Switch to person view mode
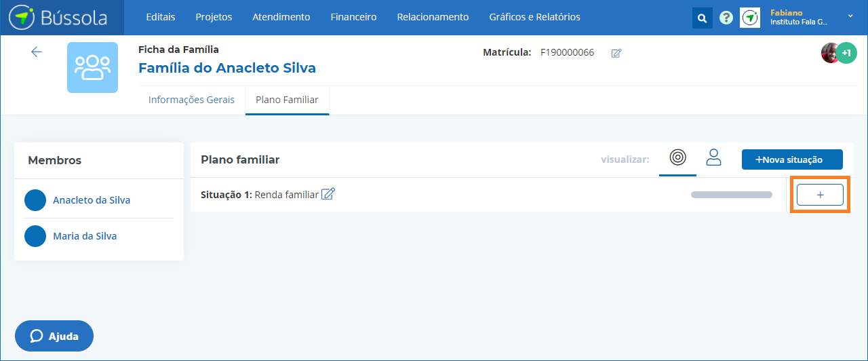 pos(713,157)
